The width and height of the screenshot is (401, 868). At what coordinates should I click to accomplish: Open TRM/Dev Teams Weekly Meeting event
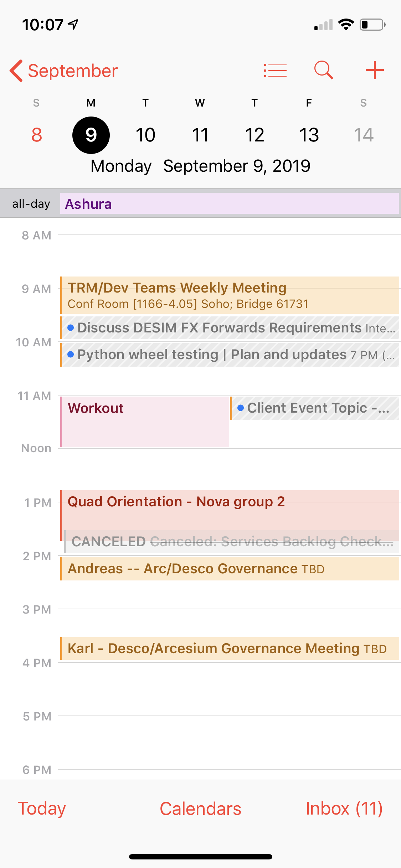coord(229,295)
